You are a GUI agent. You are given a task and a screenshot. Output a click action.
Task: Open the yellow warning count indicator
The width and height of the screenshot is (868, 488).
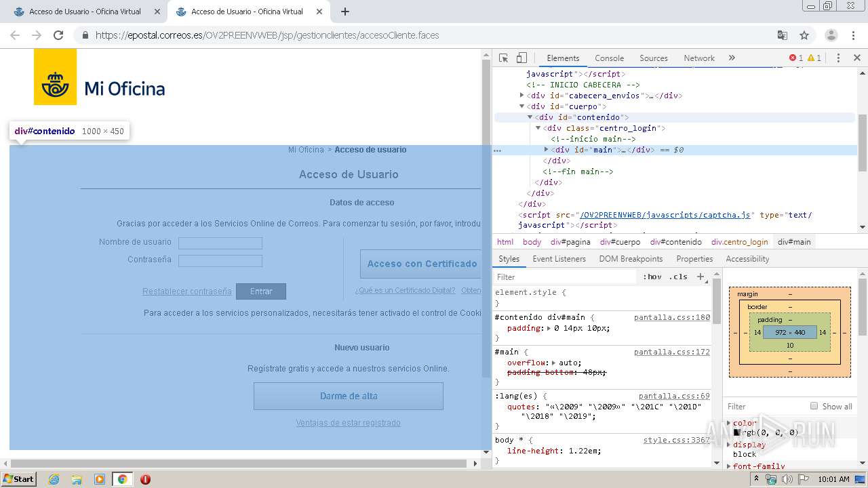(x=814, y=58)
